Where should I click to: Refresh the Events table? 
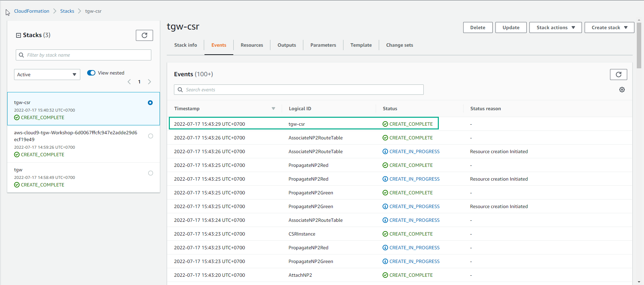(x=618, y=75)
